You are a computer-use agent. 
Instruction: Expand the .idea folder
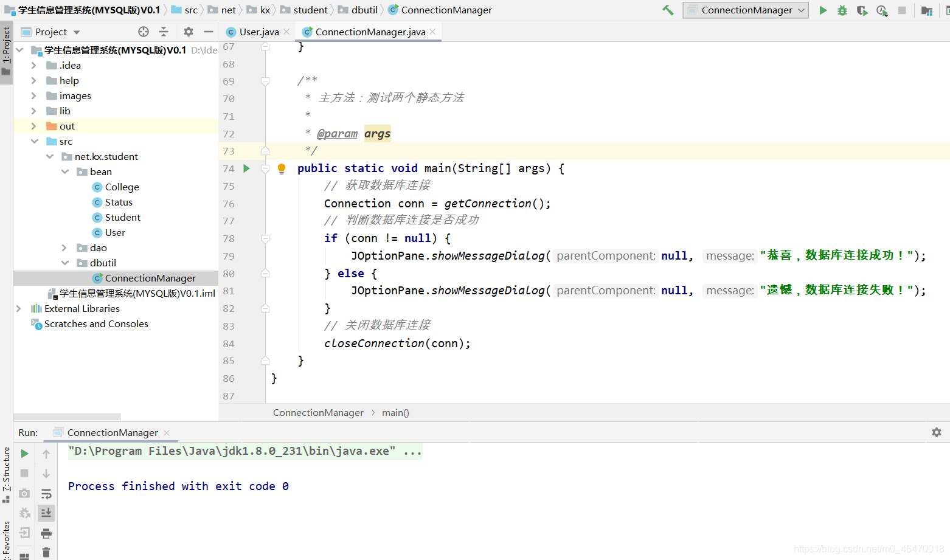tap(34, 65)
